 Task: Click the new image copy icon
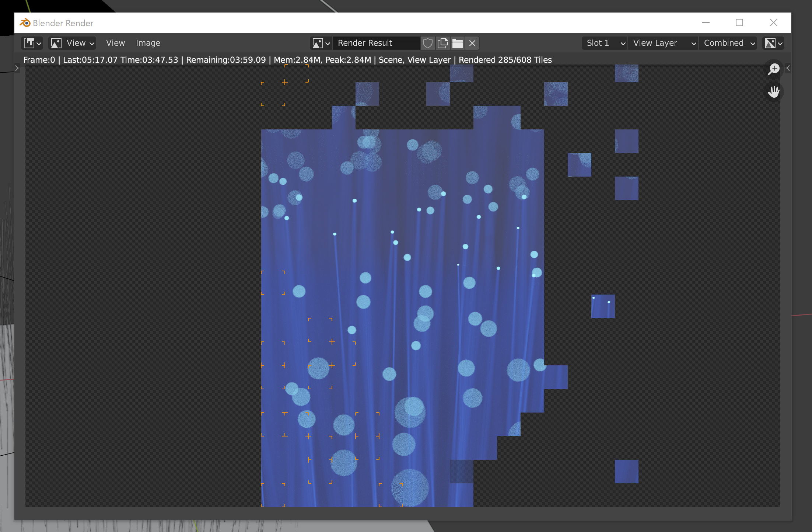[442, 43]
